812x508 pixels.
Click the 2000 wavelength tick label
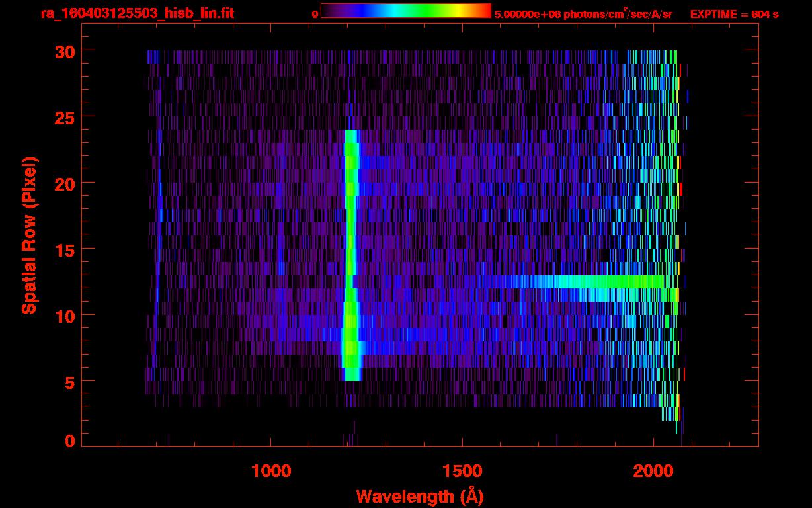pos(653,471)
